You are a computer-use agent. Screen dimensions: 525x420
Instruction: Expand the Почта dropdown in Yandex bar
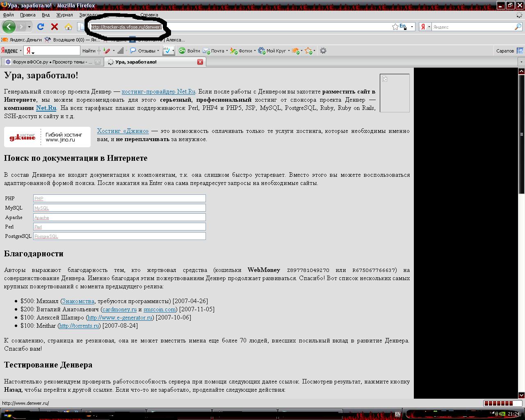coord(227,51)
